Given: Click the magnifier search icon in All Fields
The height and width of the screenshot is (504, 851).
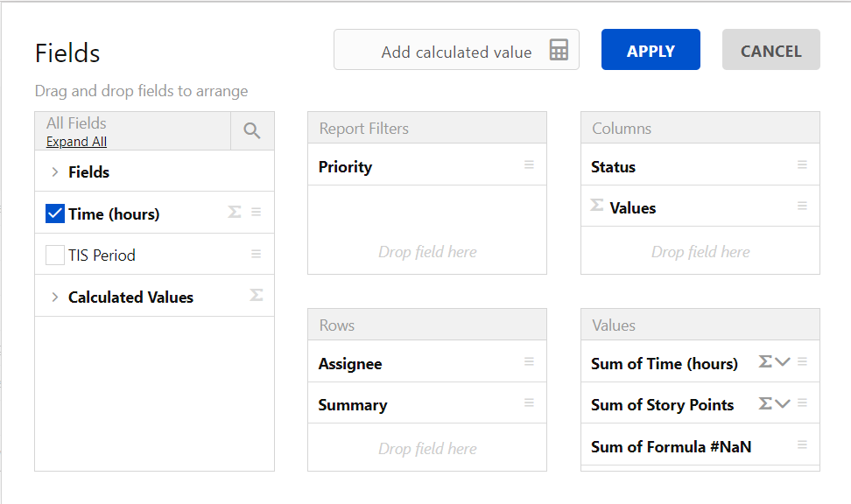Looking at the screenshot, I should point(251,130).
